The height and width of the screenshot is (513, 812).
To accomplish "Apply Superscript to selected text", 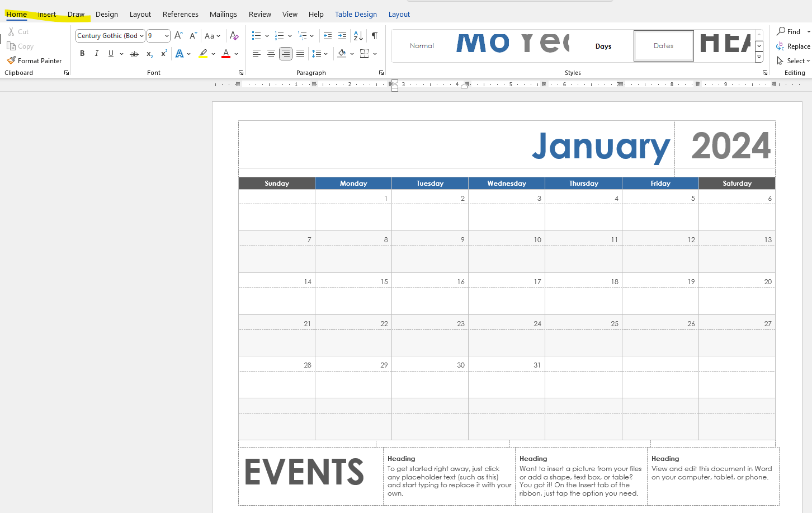I will click(163, 54).
